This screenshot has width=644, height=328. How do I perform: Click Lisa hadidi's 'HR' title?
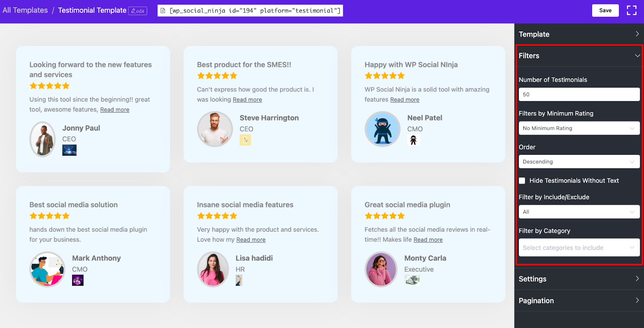coord(240,269)
